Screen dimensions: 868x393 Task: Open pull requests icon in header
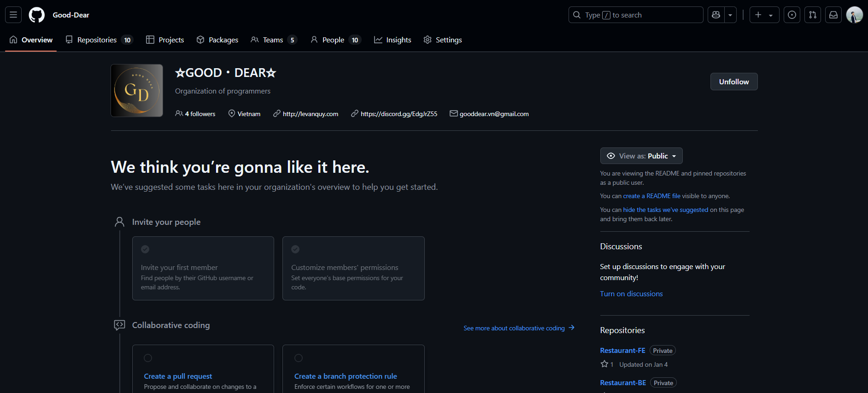coord(813,15)
